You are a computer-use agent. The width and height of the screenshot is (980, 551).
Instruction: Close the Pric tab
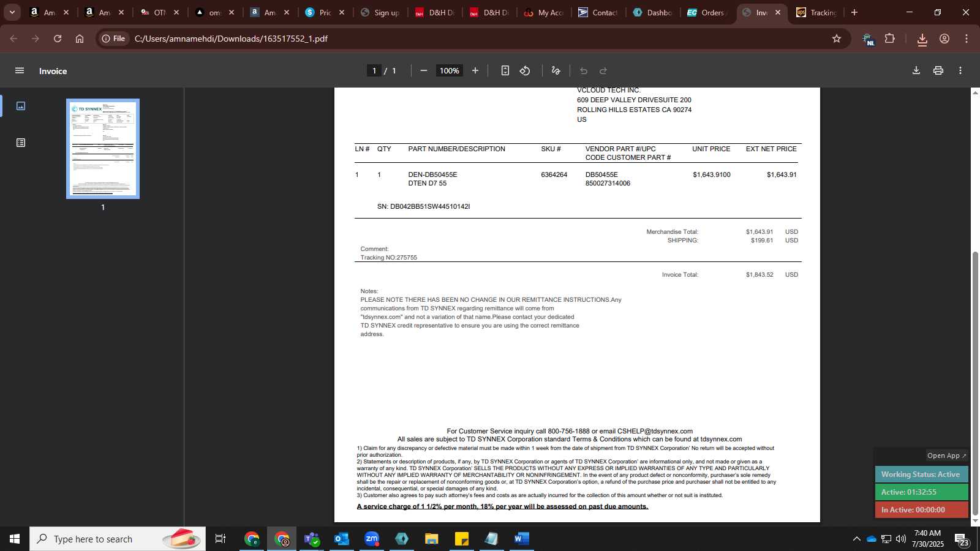pyautogui.click(x=342, y=12)
